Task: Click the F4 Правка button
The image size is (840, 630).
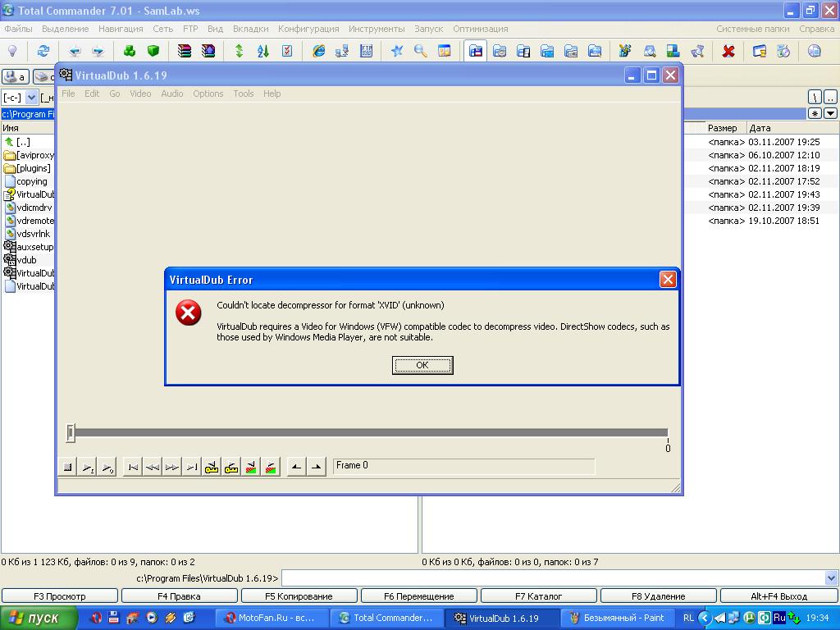Action: click(x=179, y=596)
